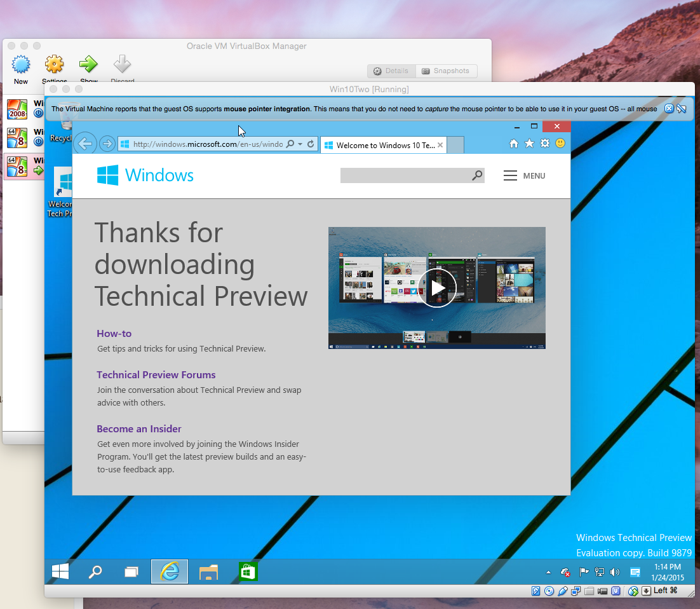Open Internet Explorer Favorites star icon
Viewport: 700px width, 609px height.
529,144
